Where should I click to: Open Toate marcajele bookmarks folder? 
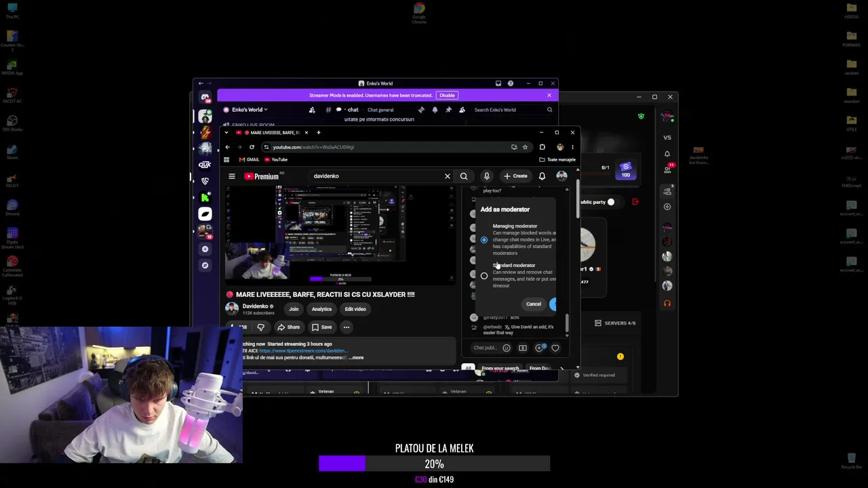[557, 159]
